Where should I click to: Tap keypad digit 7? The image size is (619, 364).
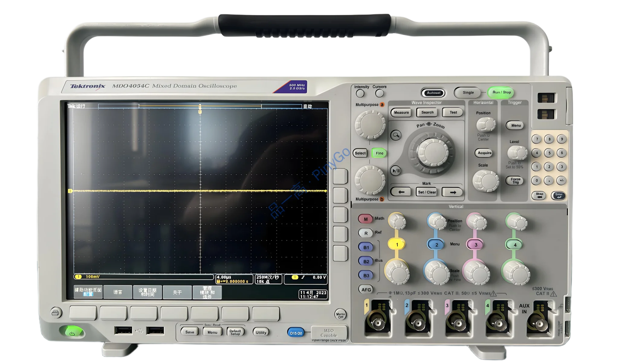click(x=537, y=139)
